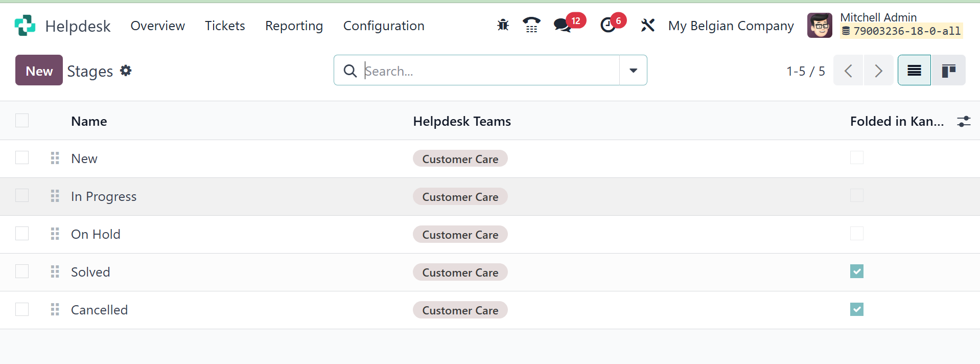
Task: Open the conversations chat bubble icon
Action: [x=563, y=25]
